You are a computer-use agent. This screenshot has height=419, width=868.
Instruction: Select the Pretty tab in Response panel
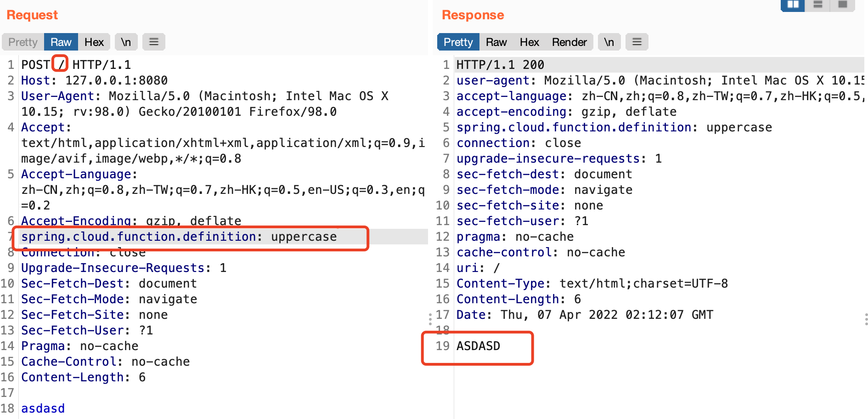[x=458, y=42]
